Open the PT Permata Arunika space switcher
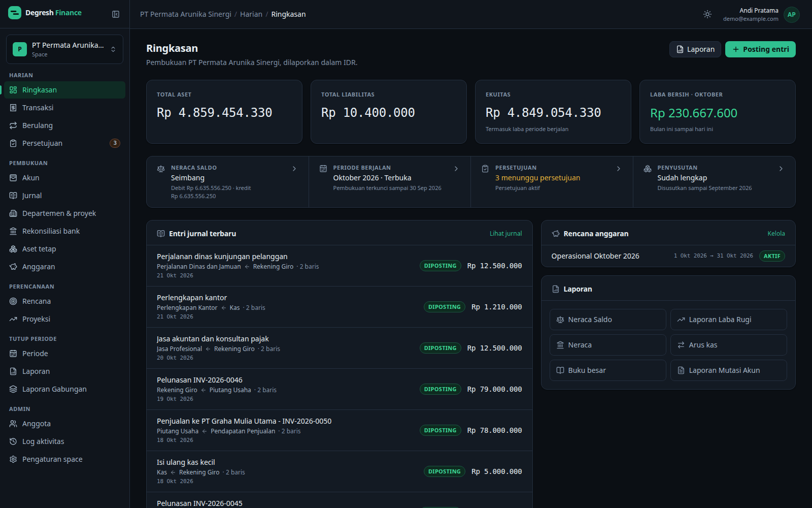 64,49
